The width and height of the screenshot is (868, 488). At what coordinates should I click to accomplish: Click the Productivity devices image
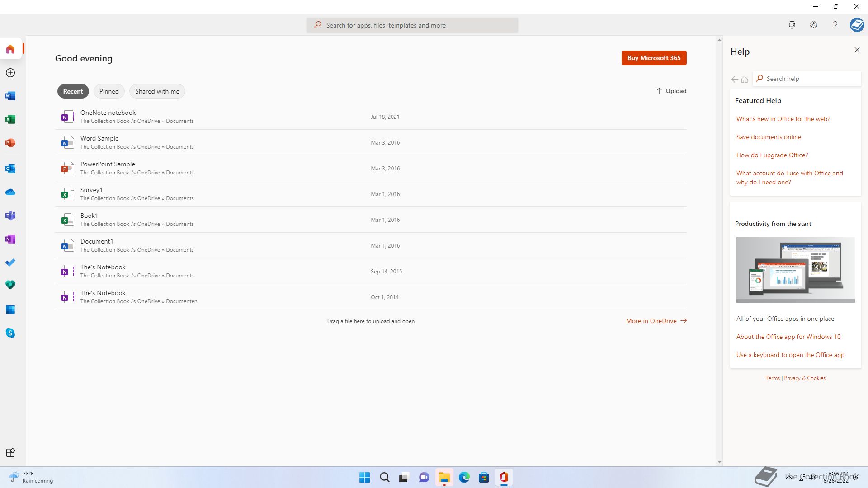coord(795,270)
